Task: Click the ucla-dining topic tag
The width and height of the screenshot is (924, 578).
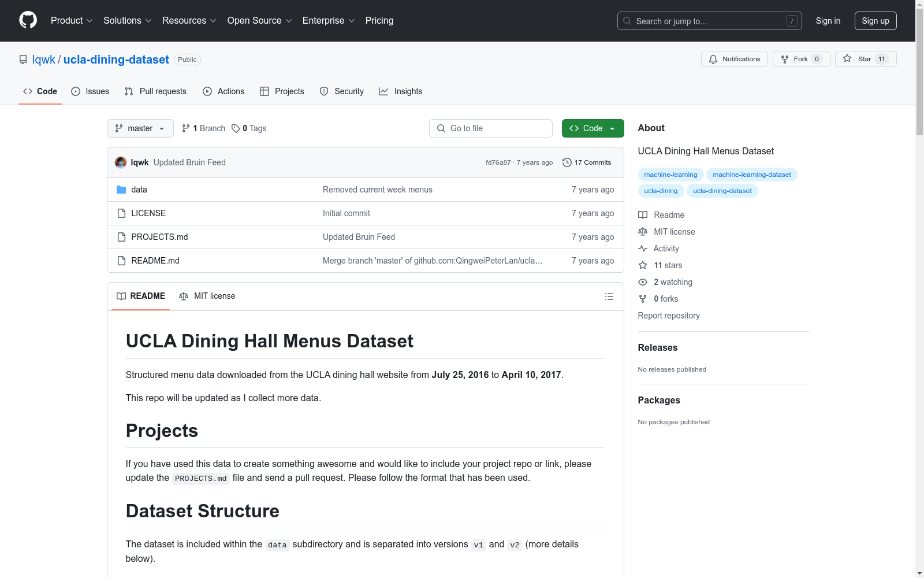Action: [661, 191]
